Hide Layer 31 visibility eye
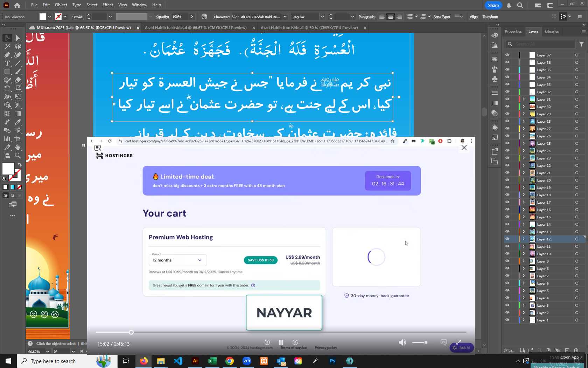588x368 pixels. click(507, 99)
